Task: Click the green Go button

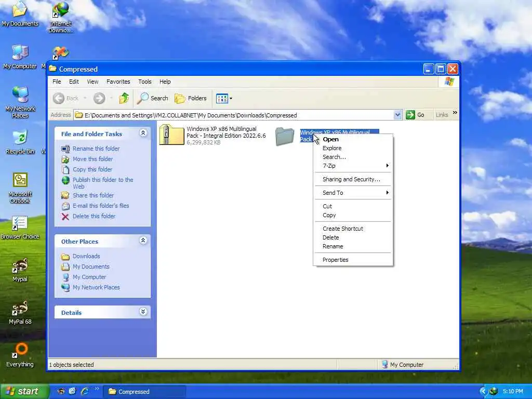Action: (415, 115)
